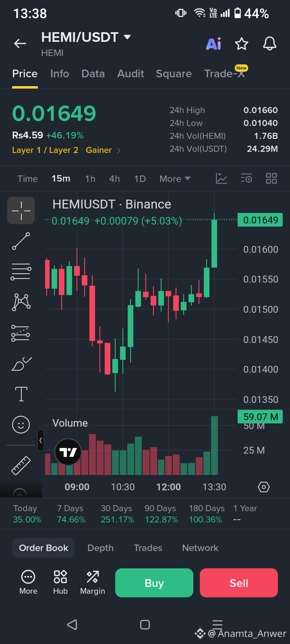Open price alert bell icon

(x=270, y=43)
